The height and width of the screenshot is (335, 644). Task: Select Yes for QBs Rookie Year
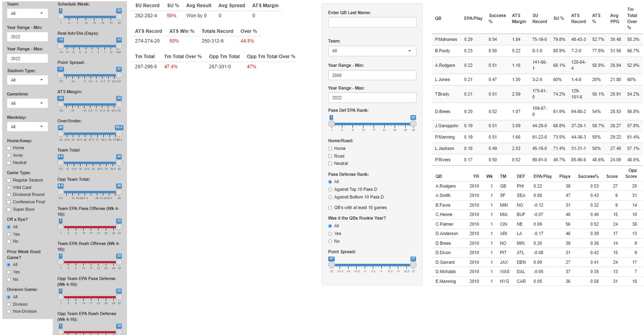(x=330, y=233)
